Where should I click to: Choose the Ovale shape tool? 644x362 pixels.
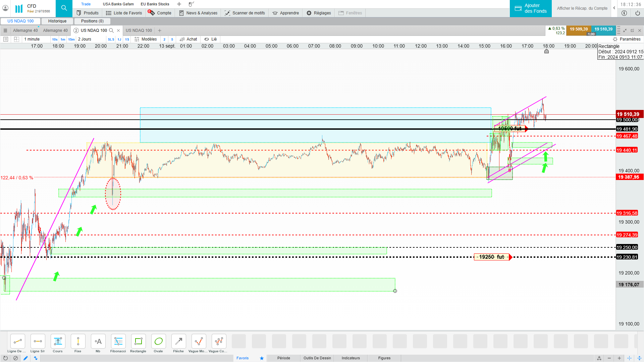158,342
